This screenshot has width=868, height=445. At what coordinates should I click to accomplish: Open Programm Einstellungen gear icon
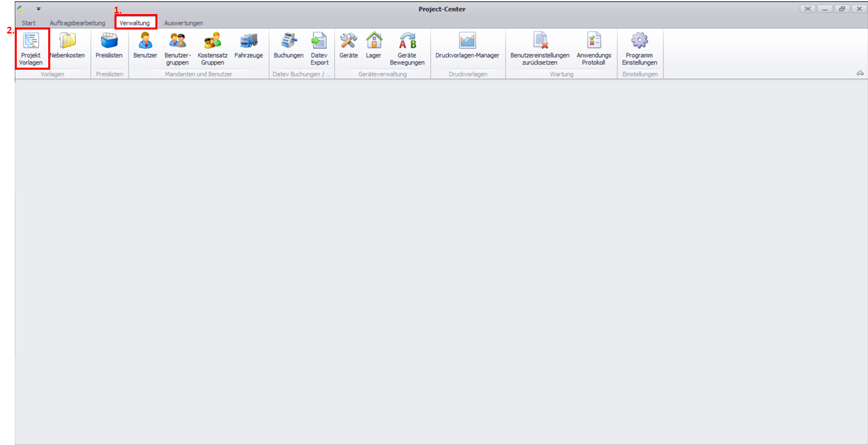coord(640,42)
